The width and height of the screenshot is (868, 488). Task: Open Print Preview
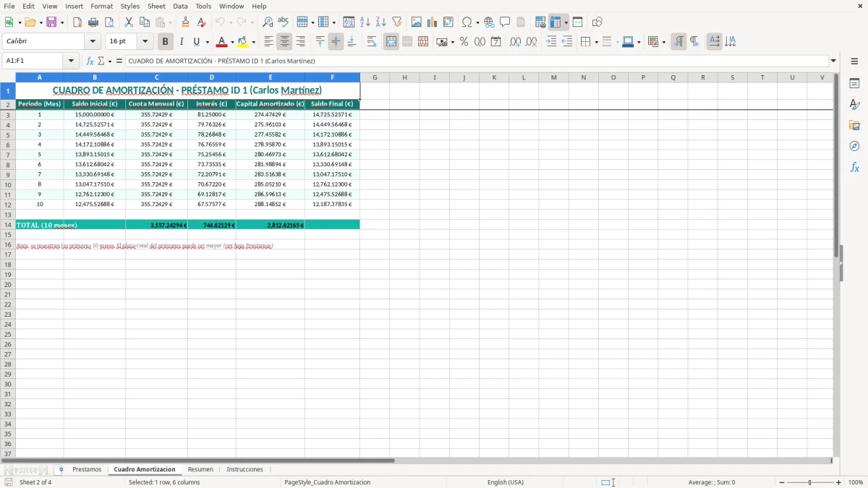tap(109, 22)
